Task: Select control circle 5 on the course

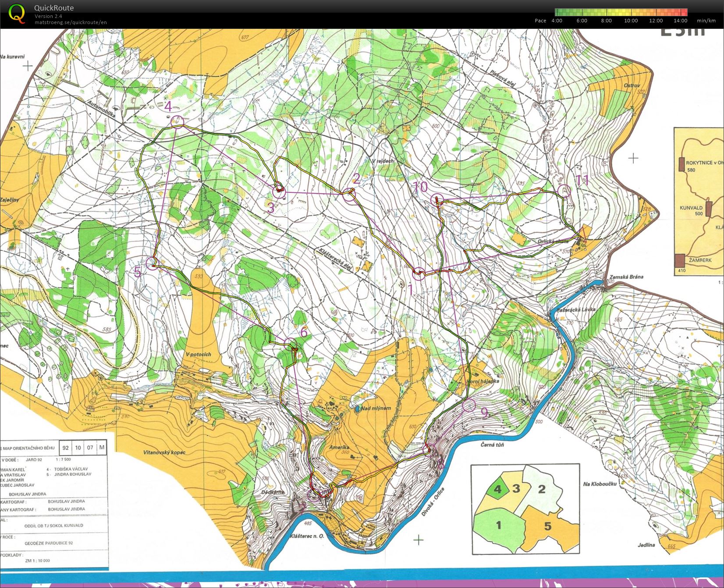Action: [152, 264]
